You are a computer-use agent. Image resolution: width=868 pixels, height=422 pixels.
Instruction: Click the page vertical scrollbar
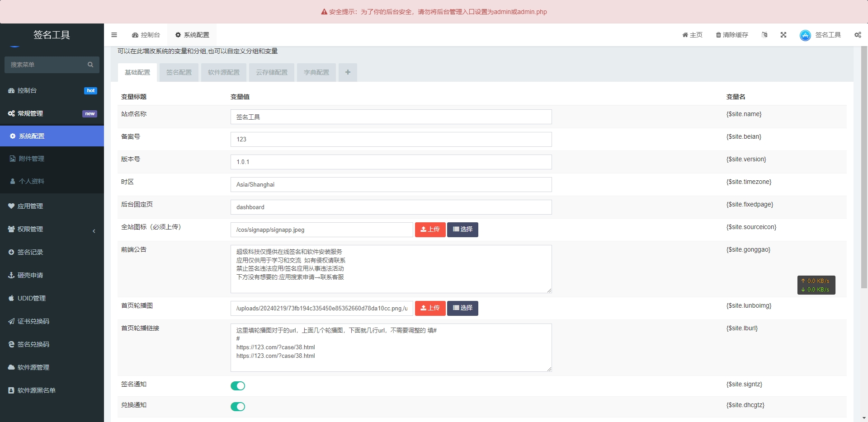(x=864, y=181)
